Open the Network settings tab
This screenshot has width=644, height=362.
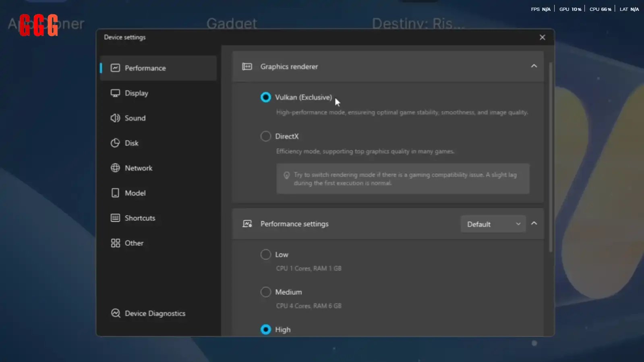coord(158,168)
